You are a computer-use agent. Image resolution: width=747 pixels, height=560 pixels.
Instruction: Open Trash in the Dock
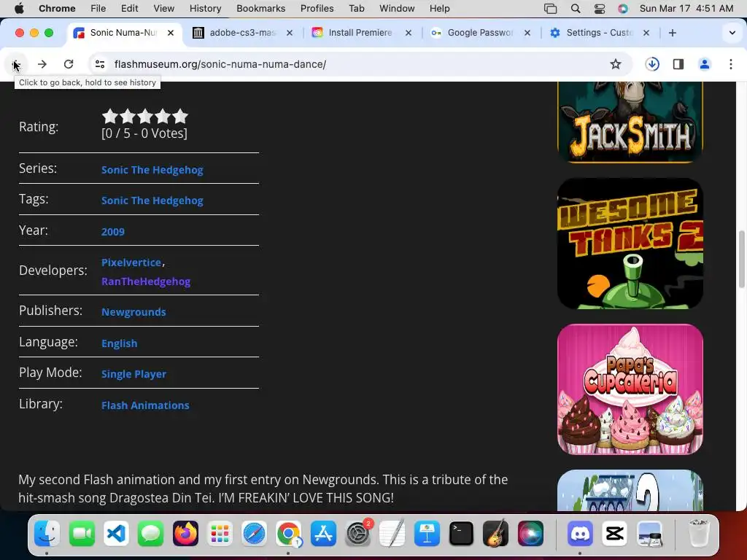699,534
